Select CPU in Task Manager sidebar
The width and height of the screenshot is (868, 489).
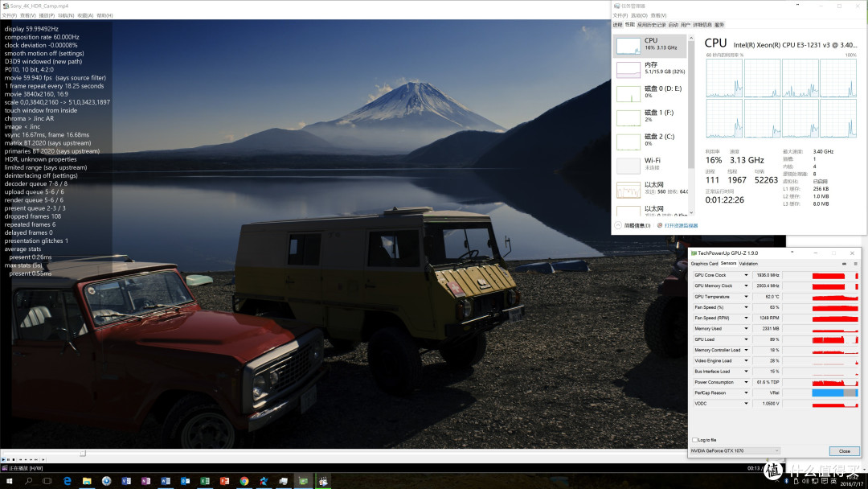(x=650, y=46)
